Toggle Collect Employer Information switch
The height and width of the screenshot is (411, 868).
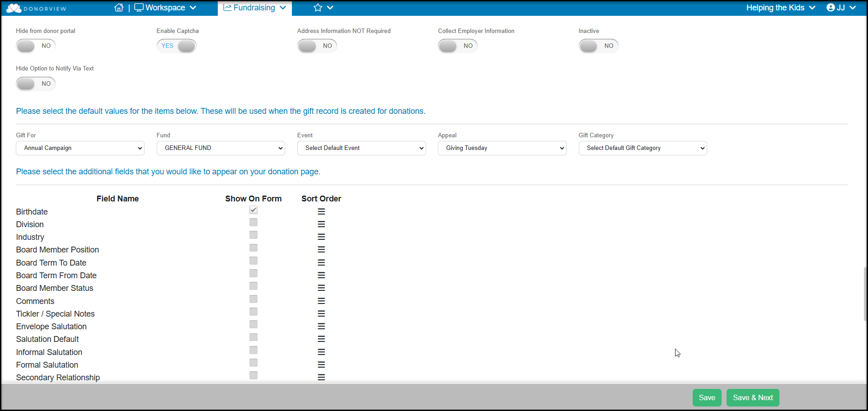pyautogui.click(x=458, y=46)
